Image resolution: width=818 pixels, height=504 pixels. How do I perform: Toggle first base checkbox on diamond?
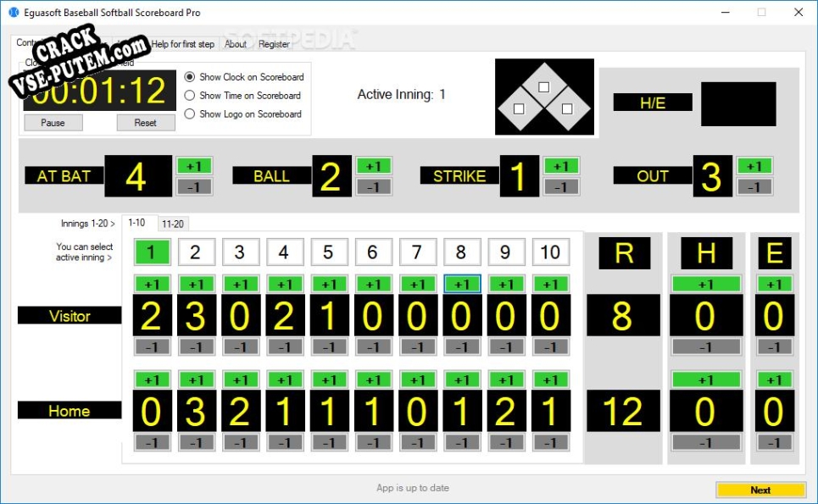tap(567, 108)
